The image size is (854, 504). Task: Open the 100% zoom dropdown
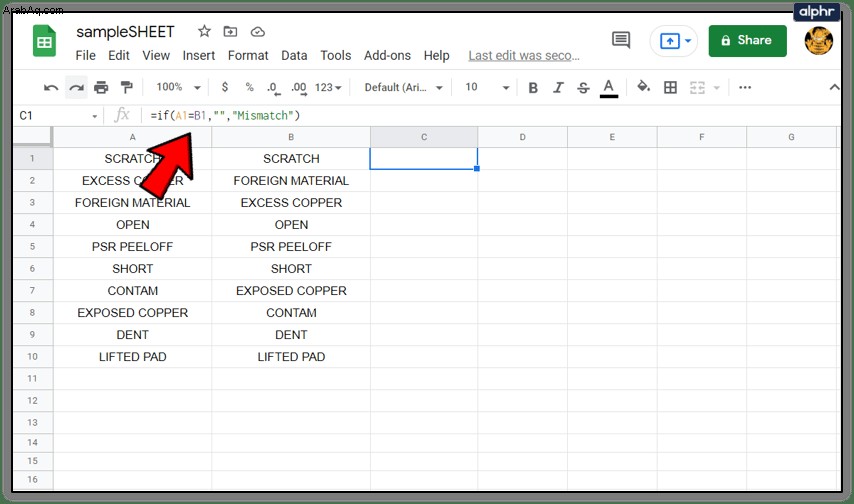(x=178, y=87)
